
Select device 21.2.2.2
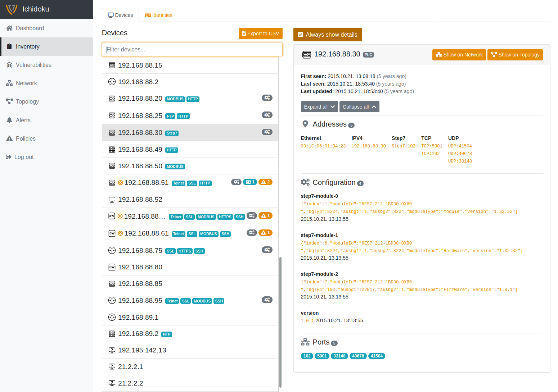[190, 383]
